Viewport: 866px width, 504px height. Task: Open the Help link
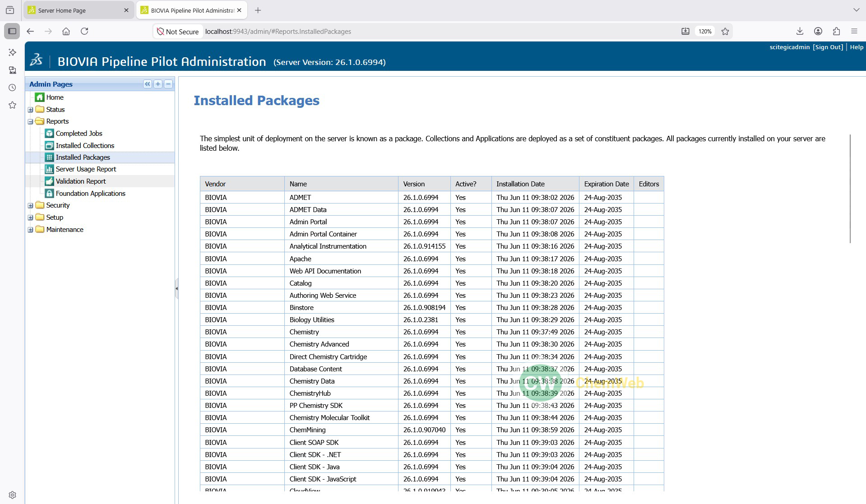857,47
